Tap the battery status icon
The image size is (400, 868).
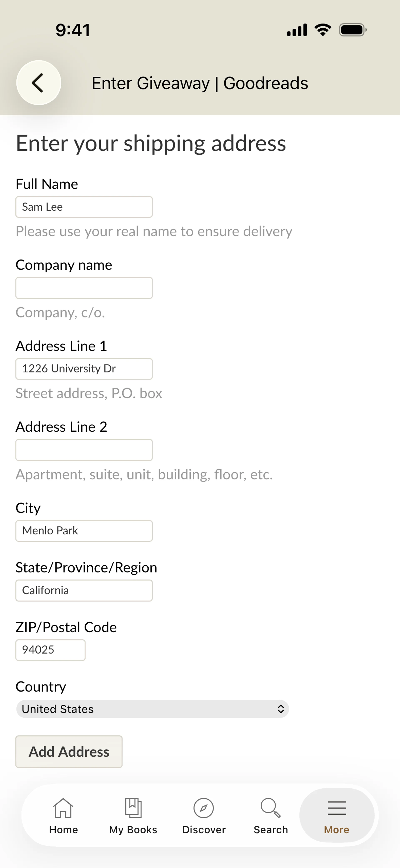(x=352, y=30)
